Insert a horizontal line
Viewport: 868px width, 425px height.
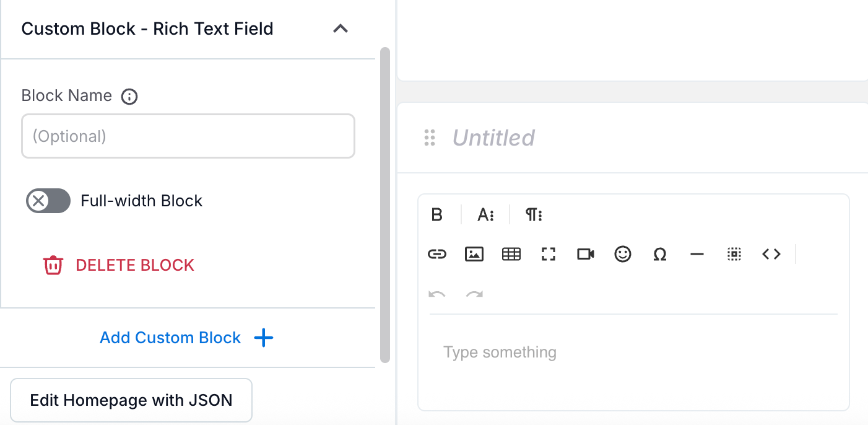click(697, 254)
